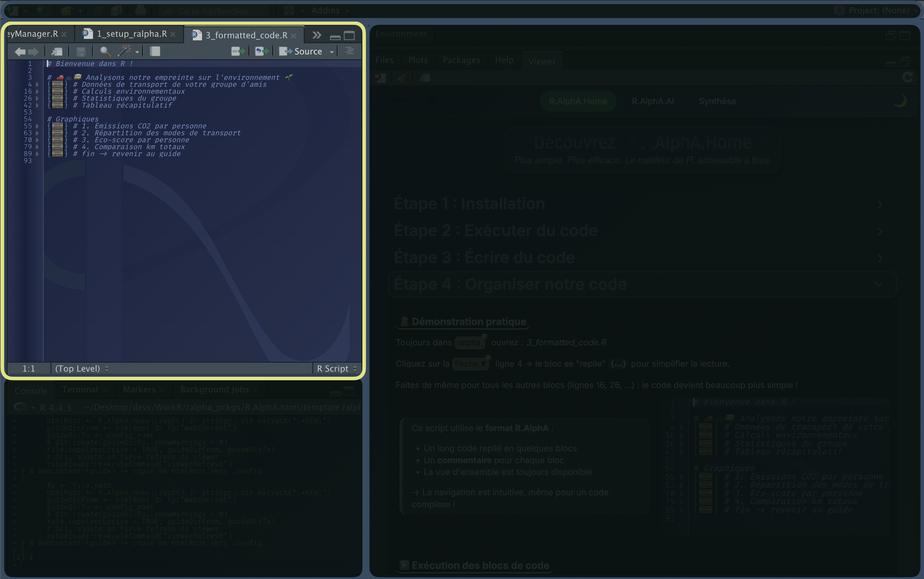Open the R.AlphA.AI page button

[x=653, y=101]
